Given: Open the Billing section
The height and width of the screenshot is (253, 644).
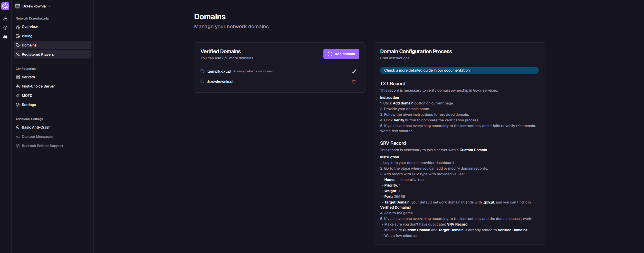Looking at the screenshot, I should point(27,36).
